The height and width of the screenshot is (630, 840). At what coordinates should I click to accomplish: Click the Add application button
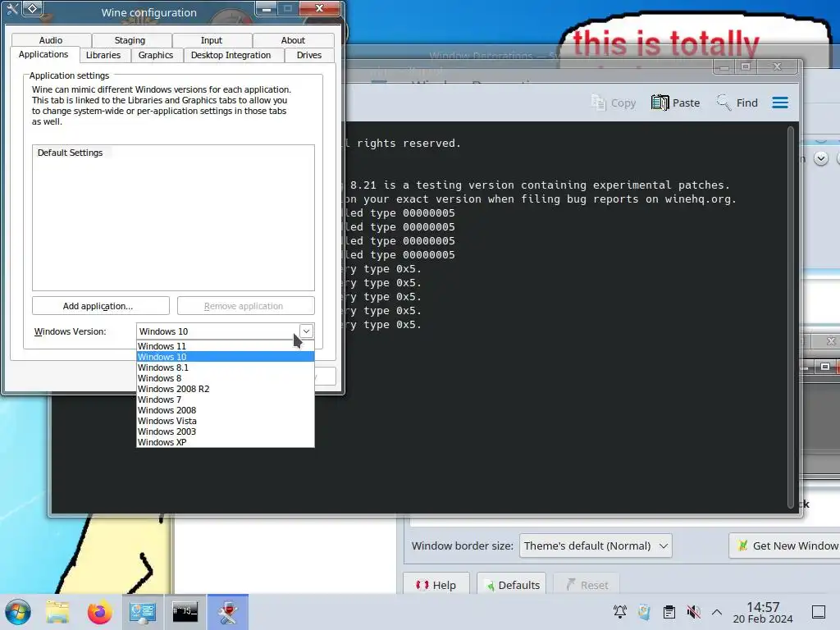point(101,306)
